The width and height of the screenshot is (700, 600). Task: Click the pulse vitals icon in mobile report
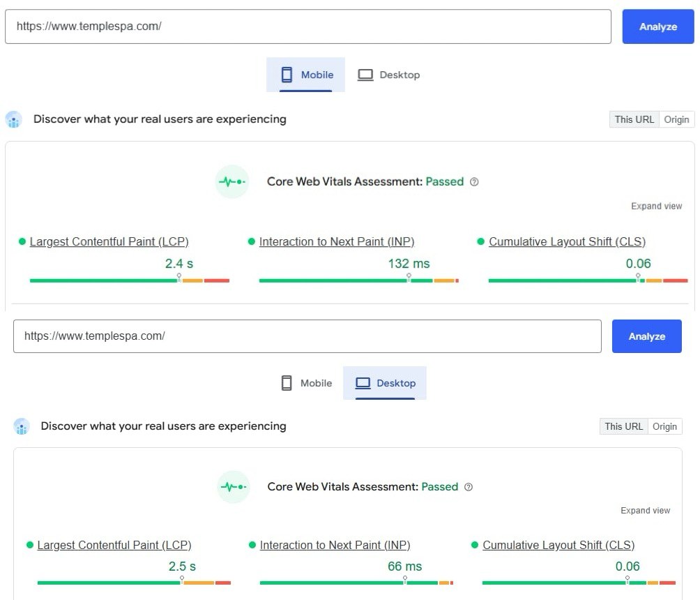point(232,182)
